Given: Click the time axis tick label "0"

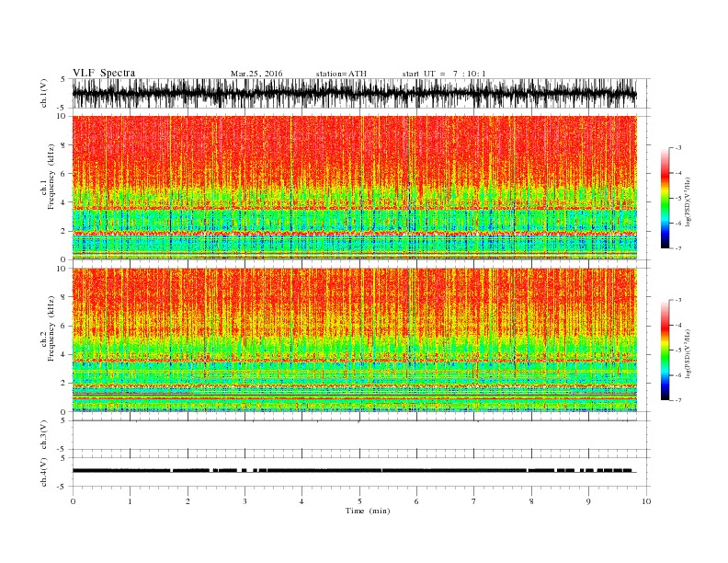Looking at the screenshot, I should 73,501.
